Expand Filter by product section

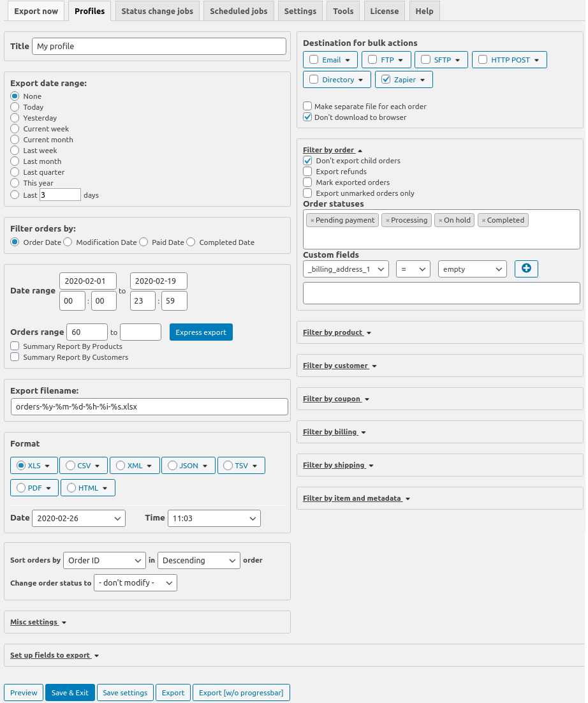tap(337, 332)
